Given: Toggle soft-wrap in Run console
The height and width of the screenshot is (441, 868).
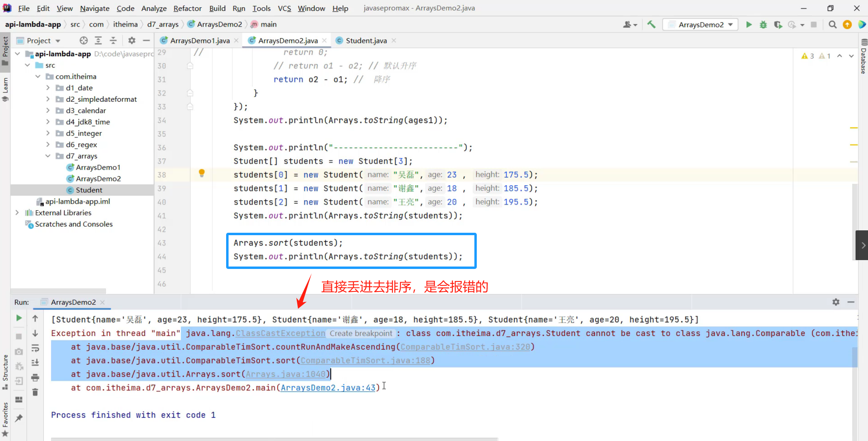Looking at the screenshot, I should [35, 348].
